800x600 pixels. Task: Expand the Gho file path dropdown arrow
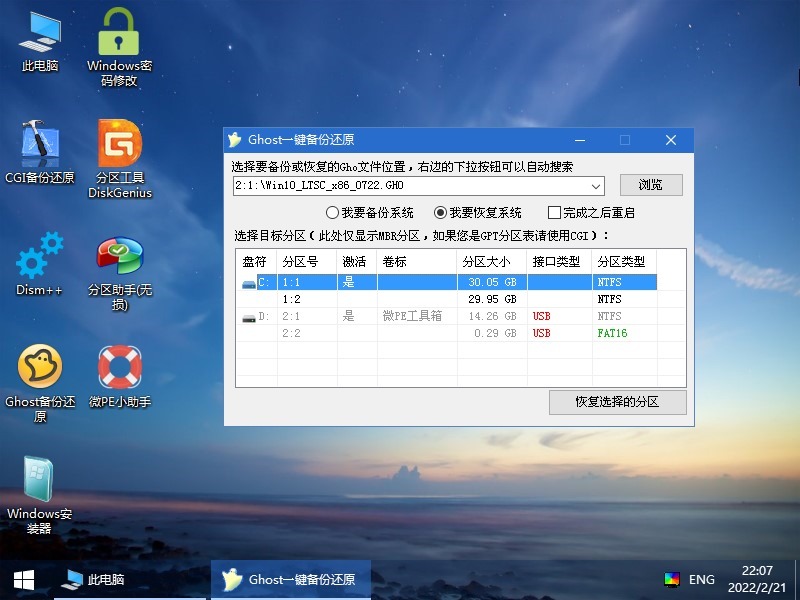pyautogui.click(x=596, y=186)
